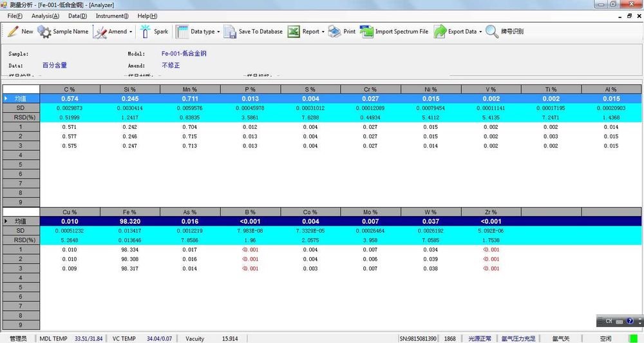Screen dimensions: 644x343
Task: Click the SD row header in lower table
Action: click(21, 231)
